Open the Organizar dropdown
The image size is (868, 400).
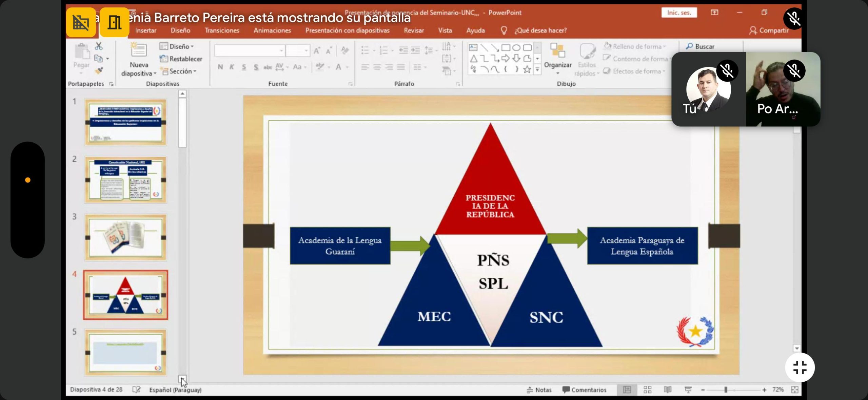(x=558, y=59)
